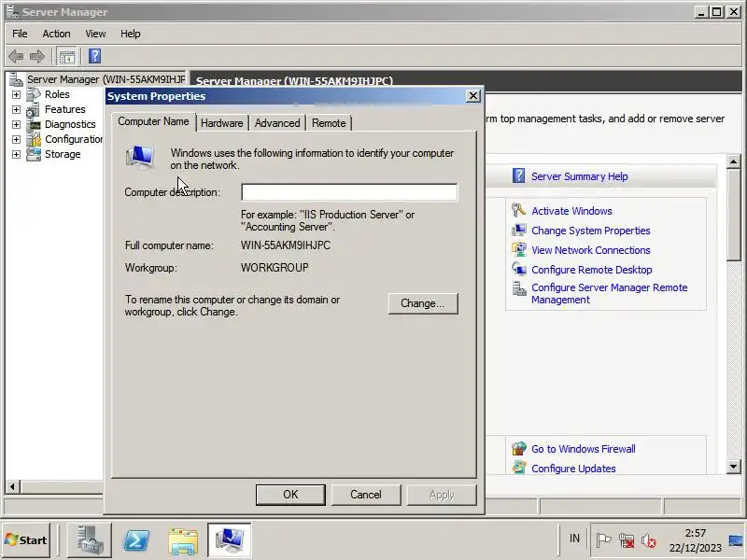Click the View Network Connections icon
Viewport: 747px width, 560px height.
519,249
